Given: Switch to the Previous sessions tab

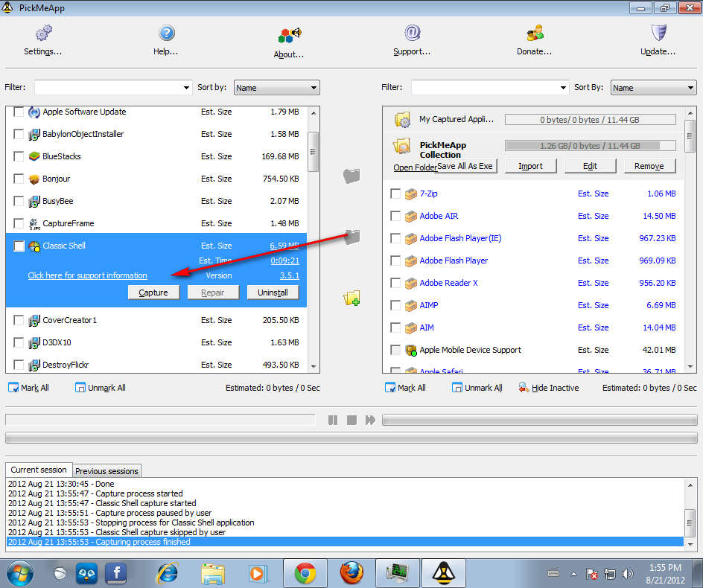Looking at the screenshot, I should point(106,471).
